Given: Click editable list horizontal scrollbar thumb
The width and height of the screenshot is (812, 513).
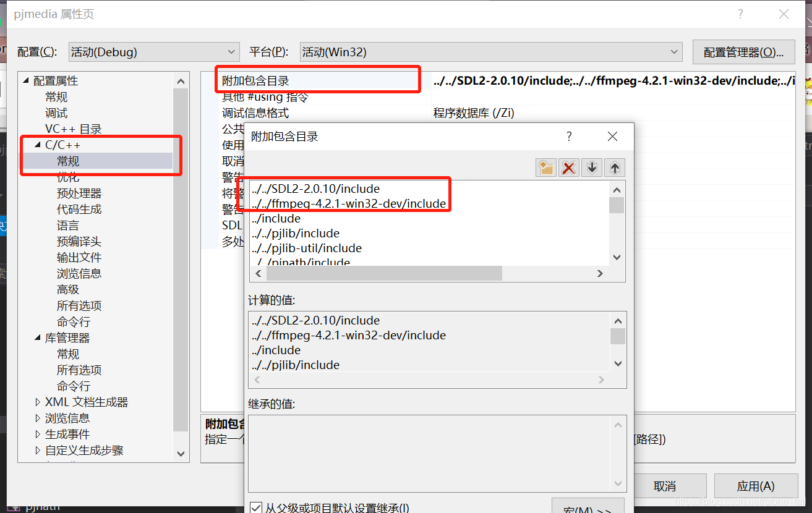Looking at the screenshot, I should click(x=383, y=273).
